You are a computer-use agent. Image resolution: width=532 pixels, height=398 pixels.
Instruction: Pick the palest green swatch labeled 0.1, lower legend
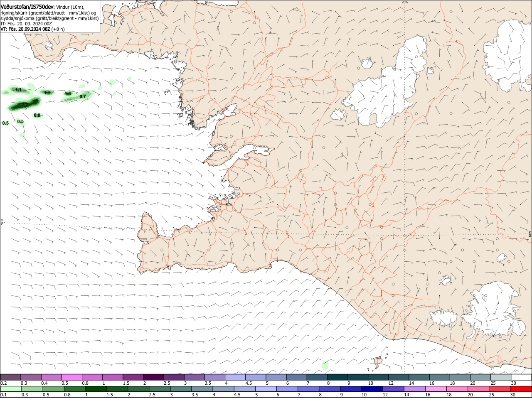(10, 389)
